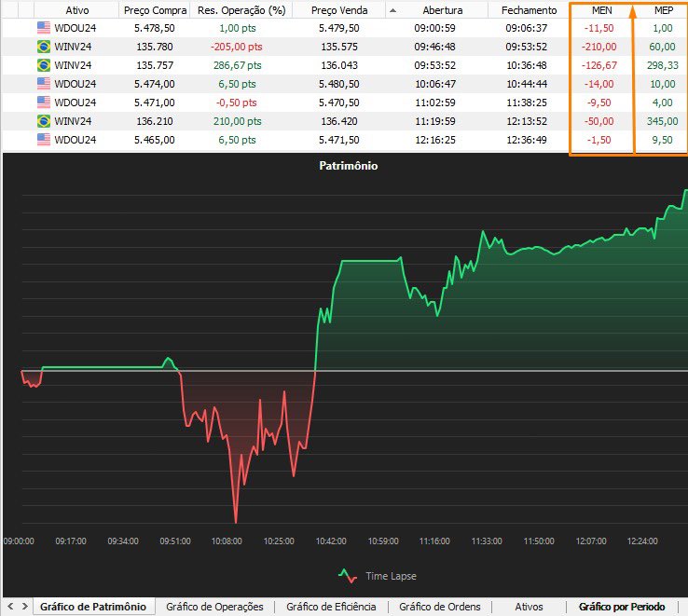Viewport: 688px width, 616px height.
Task: Open the Gráfico por Período tab
Action: [x=622, y=607]
